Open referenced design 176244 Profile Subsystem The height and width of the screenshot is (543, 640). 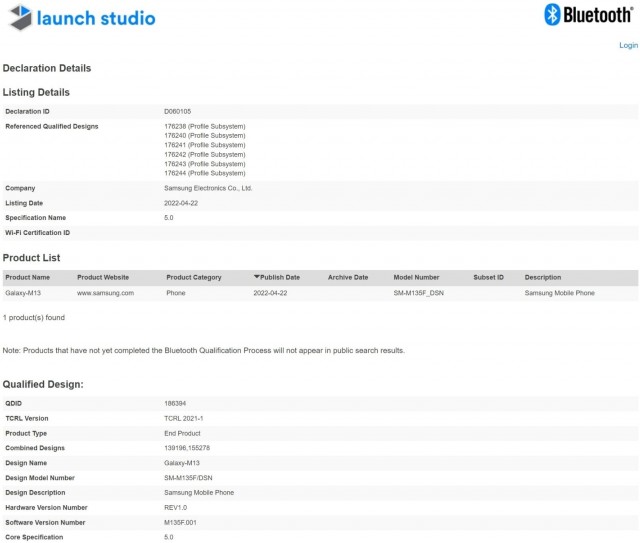click(x=204, y=173)
